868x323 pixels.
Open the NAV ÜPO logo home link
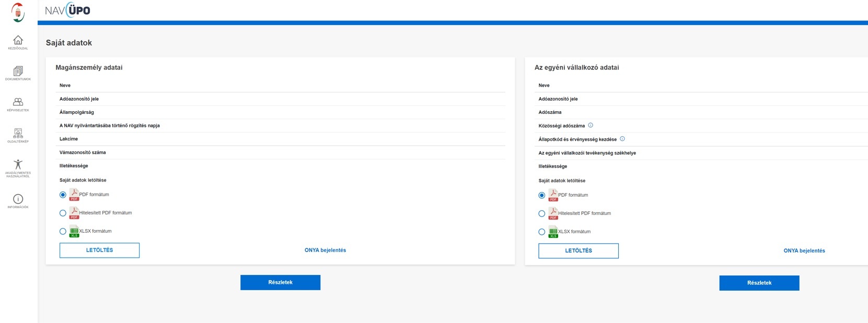pyautogui.click(x=67, y=10)
